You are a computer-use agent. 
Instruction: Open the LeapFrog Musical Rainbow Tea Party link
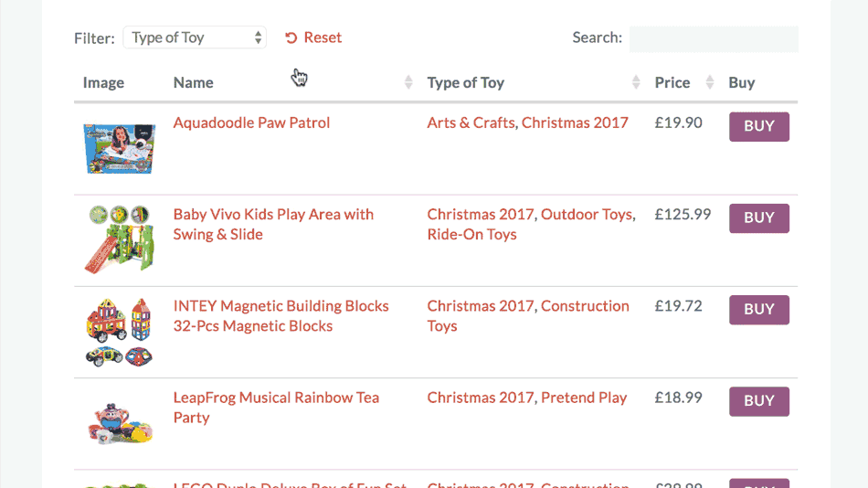276,408
